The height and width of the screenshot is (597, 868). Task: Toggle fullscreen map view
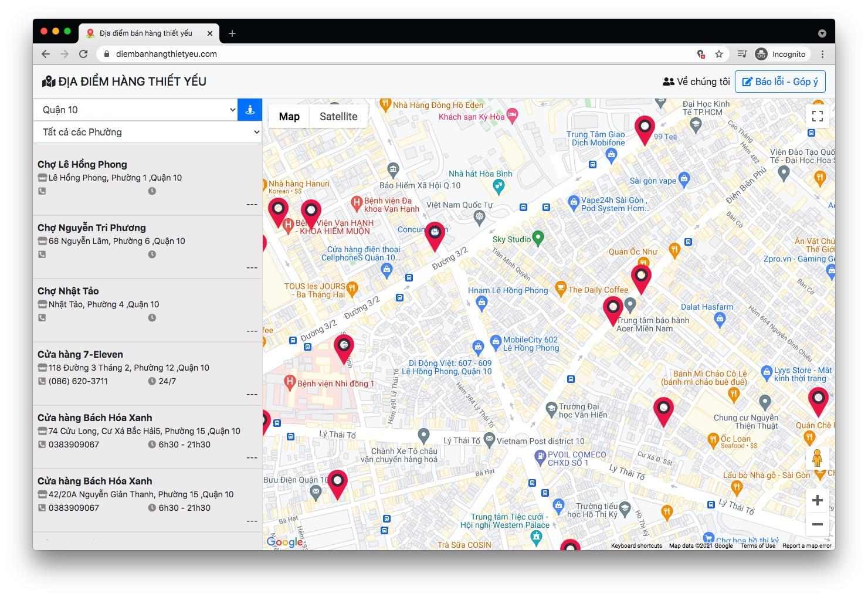[818, 116]
